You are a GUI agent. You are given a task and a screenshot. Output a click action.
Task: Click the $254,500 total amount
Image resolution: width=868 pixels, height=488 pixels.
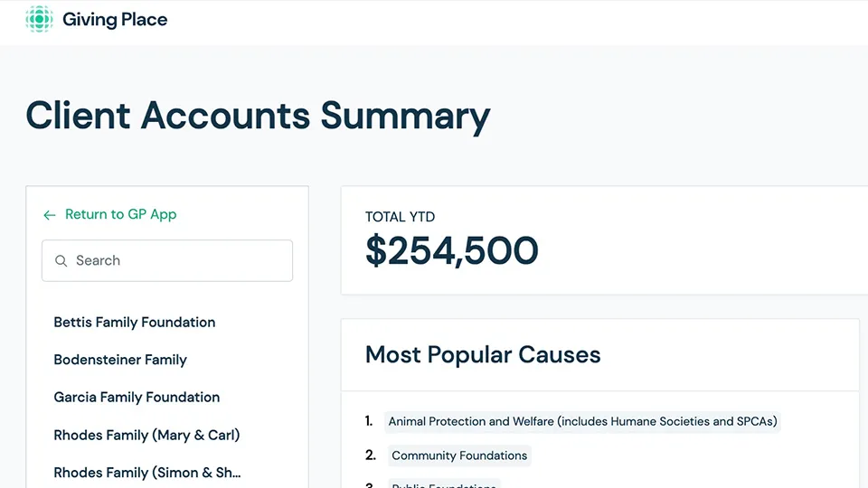pos(451,251)
